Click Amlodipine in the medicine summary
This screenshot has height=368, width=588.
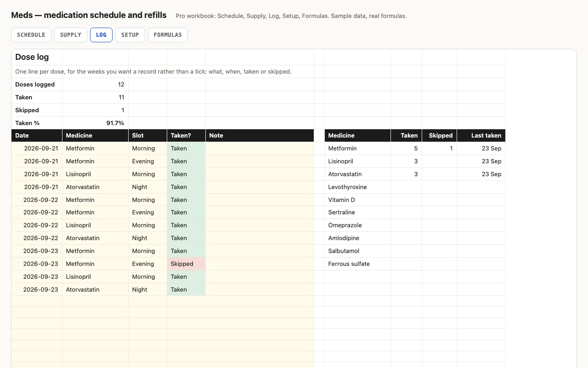357,238
